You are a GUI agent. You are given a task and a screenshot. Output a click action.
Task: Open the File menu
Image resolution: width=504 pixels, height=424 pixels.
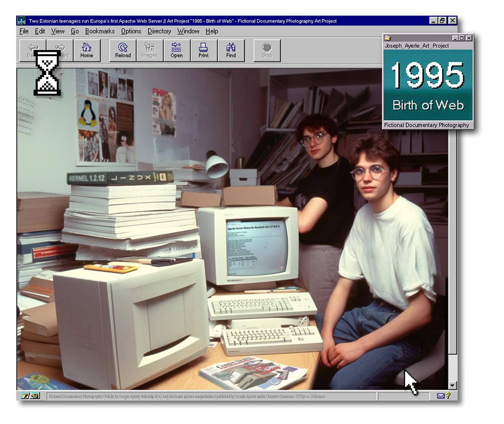point(24,31)
